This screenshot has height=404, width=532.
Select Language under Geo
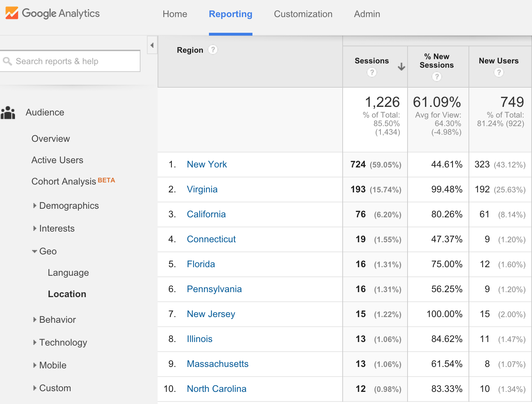[68, 273]
